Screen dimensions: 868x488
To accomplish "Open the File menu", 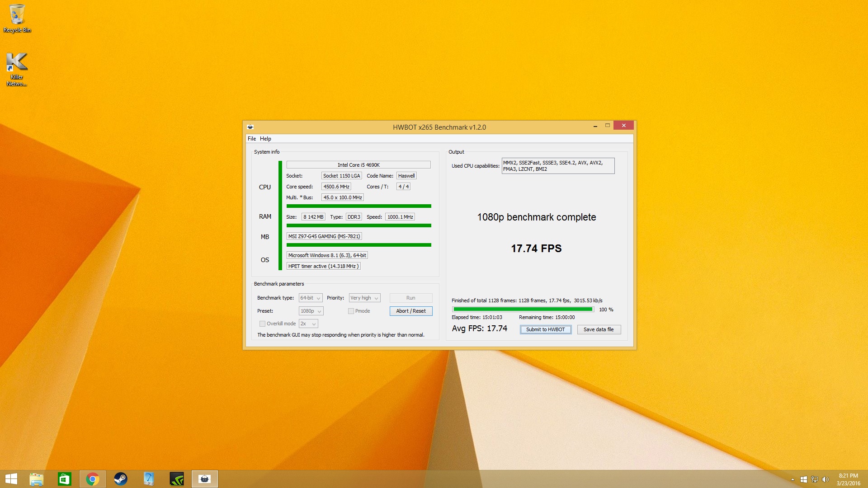I will [252, 139].
